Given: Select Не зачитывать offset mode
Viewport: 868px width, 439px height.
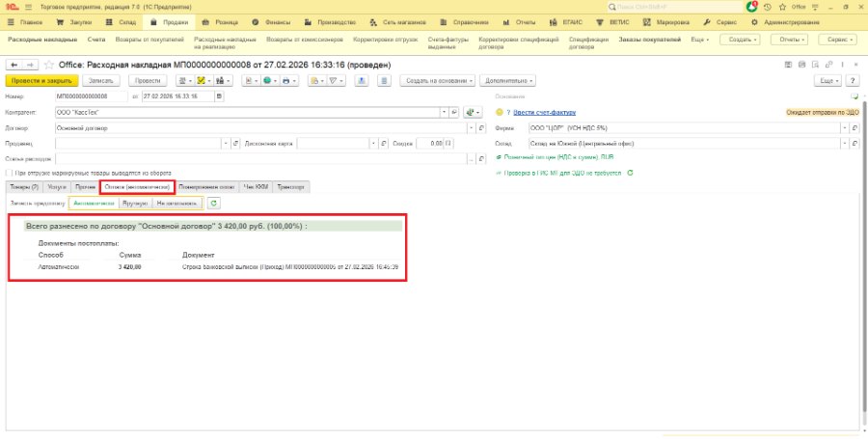Looking at the screenshot, I should (x=177, y=204).
